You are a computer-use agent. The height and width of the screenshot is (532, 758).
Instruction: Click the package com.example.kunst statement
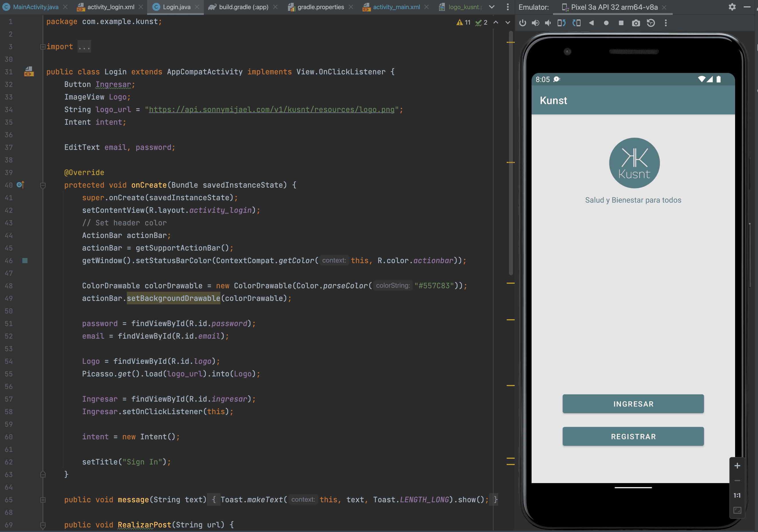pyautogui.click(x=104, y=21)
